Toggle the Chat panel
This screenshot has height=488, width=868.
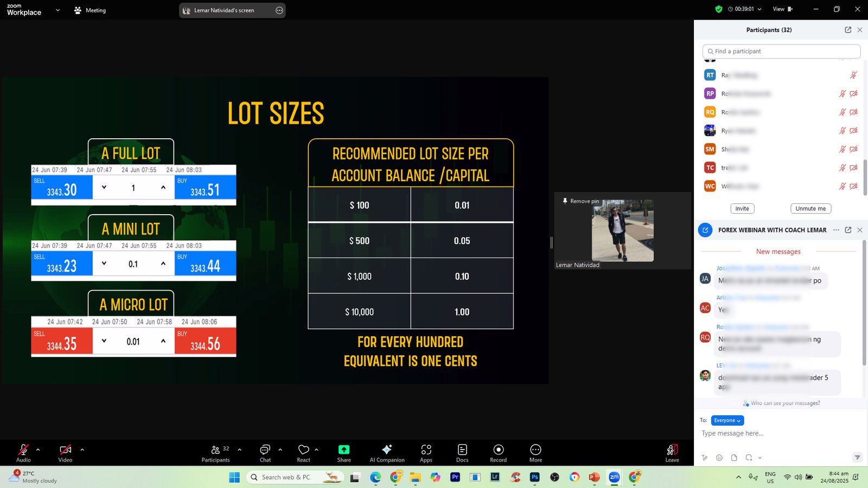click(x=265, y=453)
